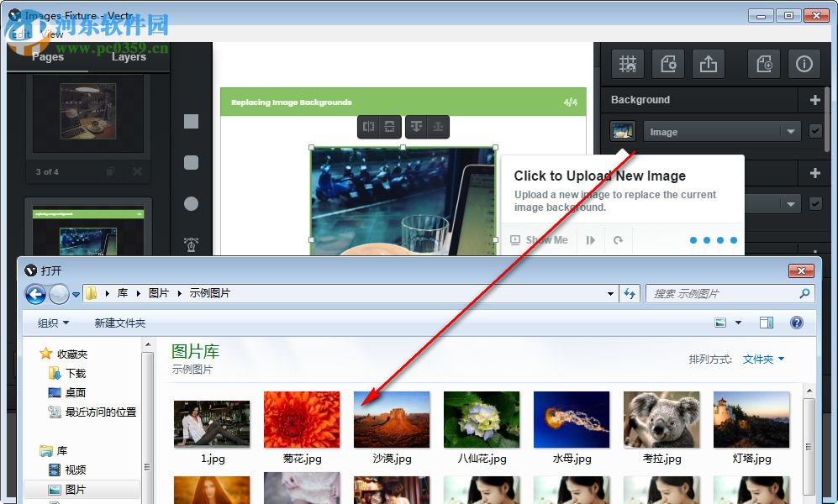Click send backward arrangement icon
The height and width of the screenshot is (504, 838).
click(x=438, y=127)
